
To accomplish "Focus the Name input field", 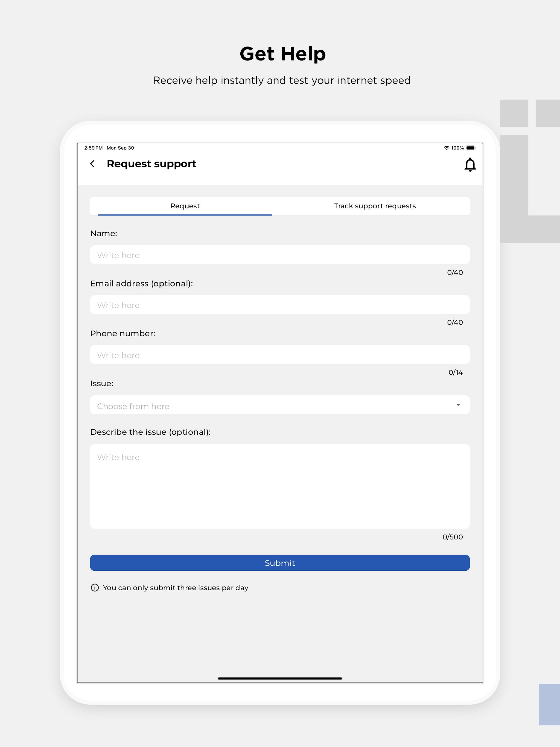I will [280, 255].
